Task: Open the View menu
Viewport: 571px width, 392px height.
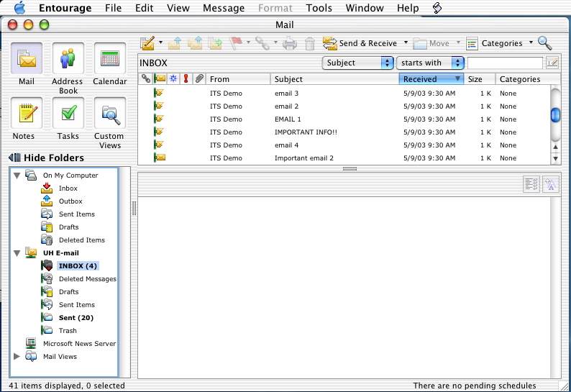Action: pos(178,8)
